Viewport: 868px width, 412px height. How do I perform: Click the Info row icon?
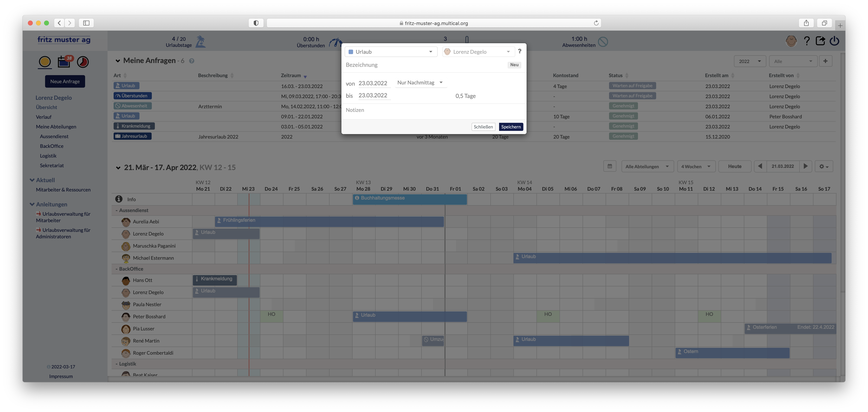click(119, 199)
